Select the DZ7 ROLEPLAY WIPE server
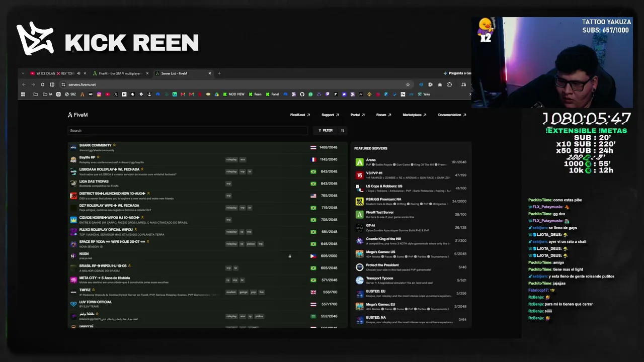 pyautogui.click(x=207, y=208)
